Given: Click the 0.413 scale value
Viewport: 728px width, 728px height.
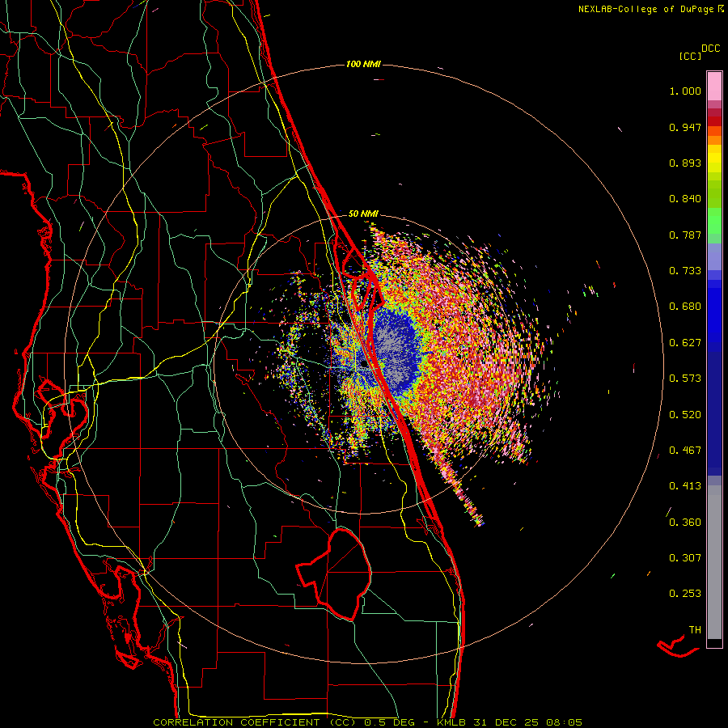Looking at the screenshot, I should point(685,486).
